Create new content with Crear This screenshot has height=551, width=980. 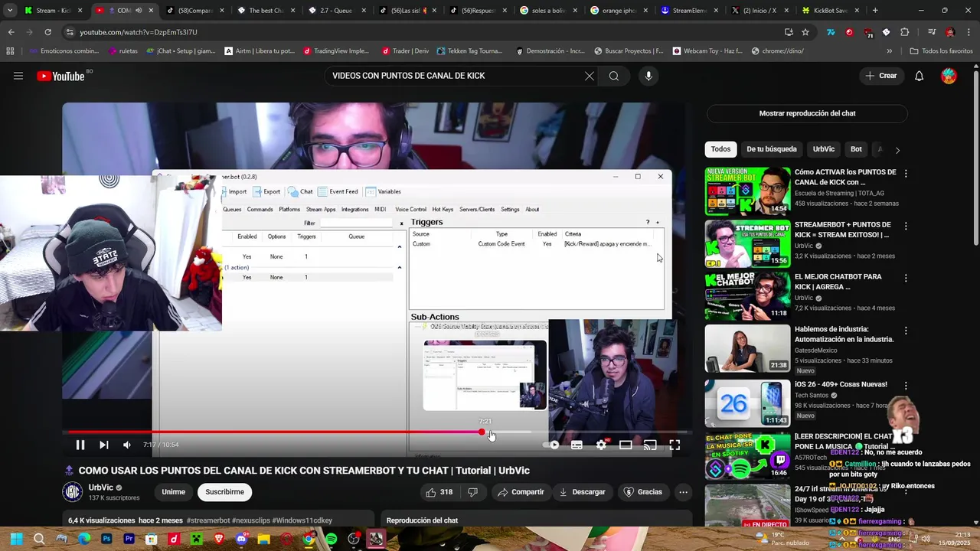pos(881,76)
